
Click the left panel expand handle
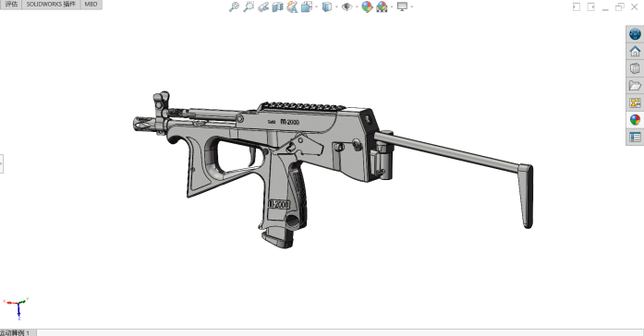tap(1, 163)
